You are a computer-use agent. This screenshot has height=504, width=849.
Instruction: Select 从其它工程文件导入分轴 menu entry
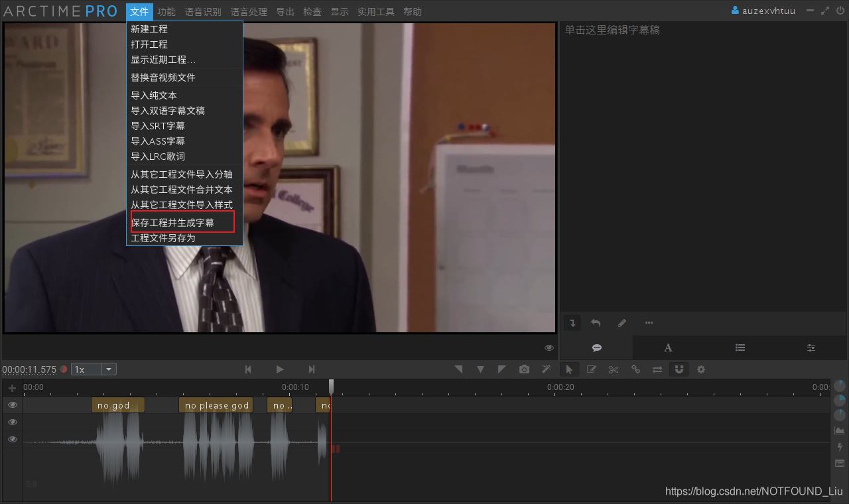pos(184,174)
